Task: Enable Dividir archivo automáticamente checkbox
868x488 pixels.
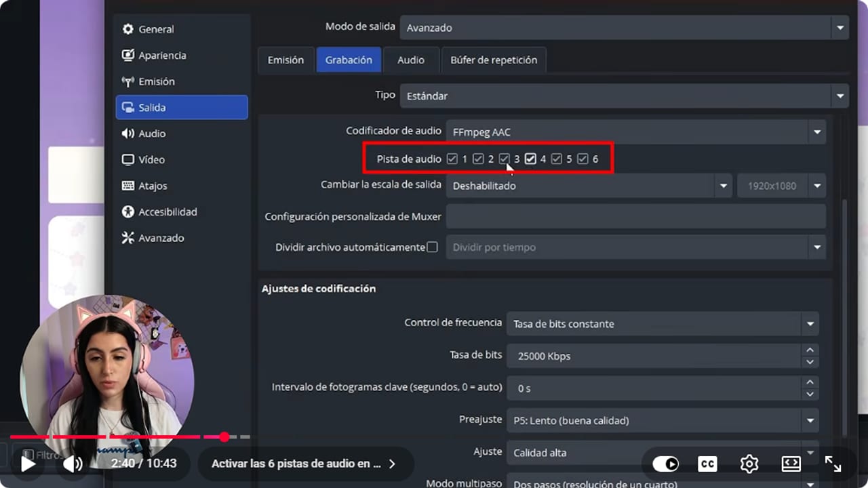Action: click(432, 247)
